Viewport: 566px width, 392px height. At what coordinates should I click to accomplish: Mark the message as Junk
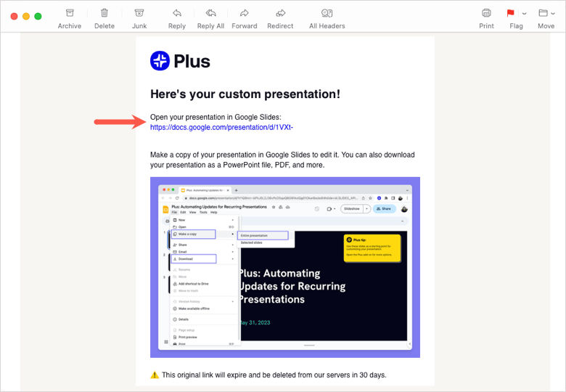pyautogui.click(x=139, y=19)
